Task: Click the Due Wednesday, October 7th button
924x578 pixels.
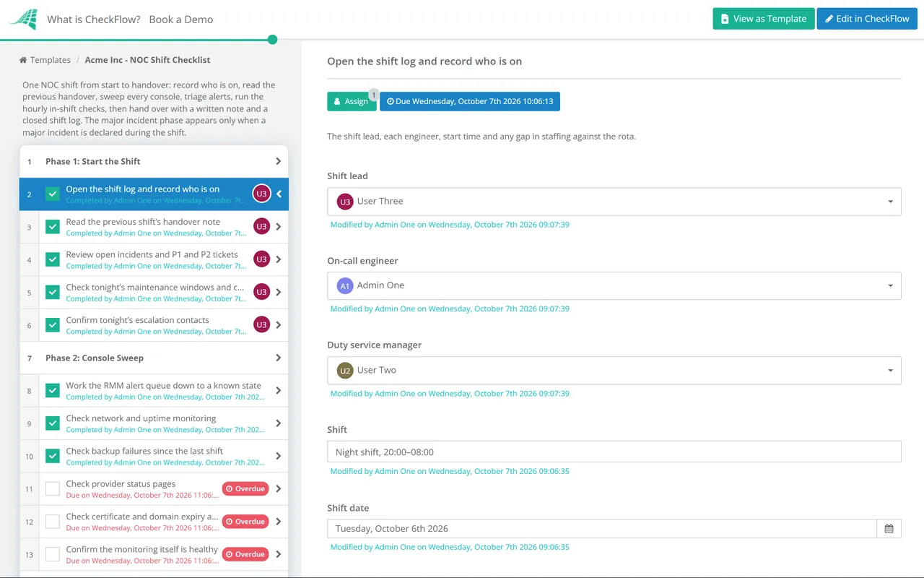Action: (470, 102)
